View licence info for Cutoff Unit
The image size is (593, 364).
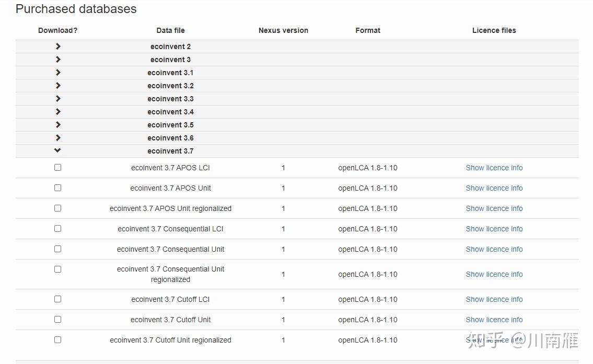(494, 320)
